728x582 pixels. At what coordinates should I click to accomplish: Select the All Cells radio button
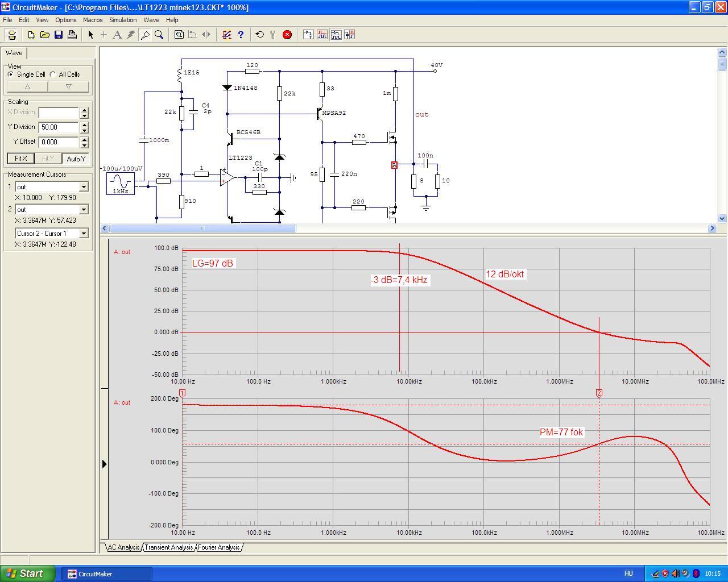point(53,74)
